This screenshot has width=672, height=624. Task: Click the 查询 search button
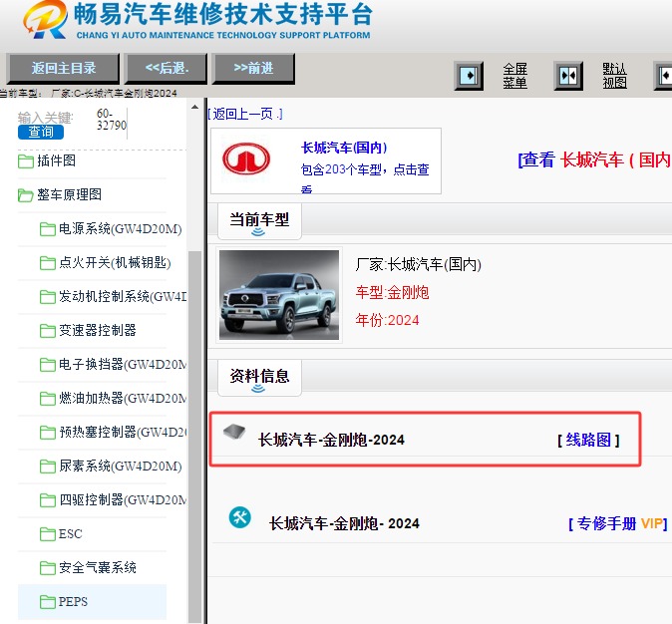point(41,132)
